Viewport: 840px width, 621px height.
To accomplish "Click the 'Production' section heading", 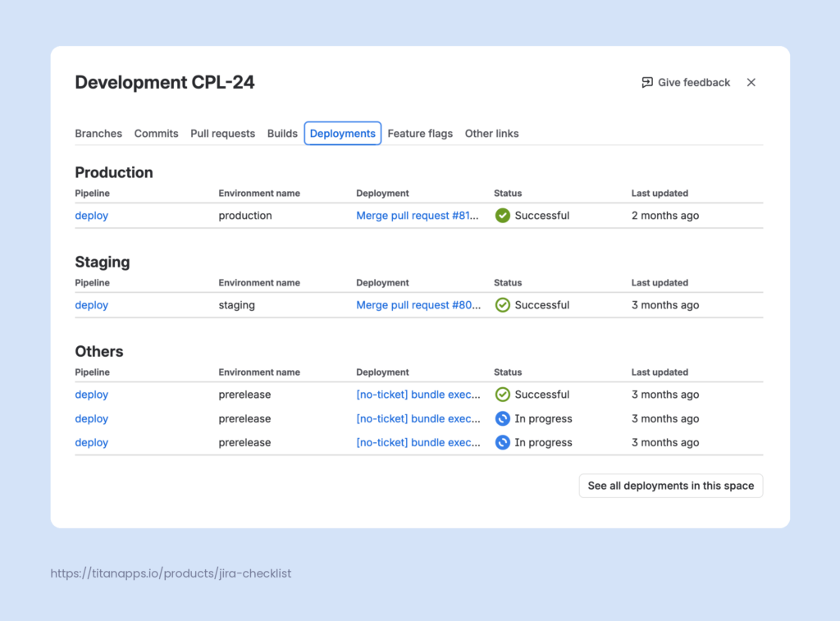I will pyautogui.click(x=114, y=172).
